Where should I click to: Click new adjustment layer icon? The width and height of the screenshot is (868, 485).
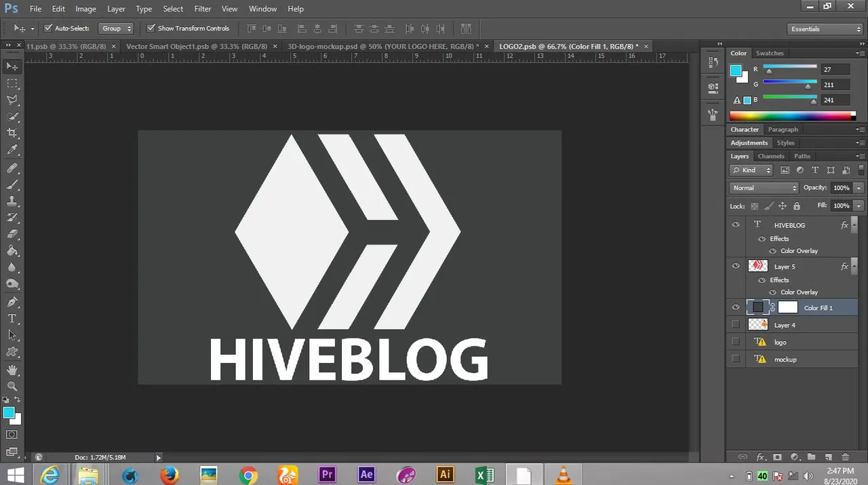coord(794,457)
